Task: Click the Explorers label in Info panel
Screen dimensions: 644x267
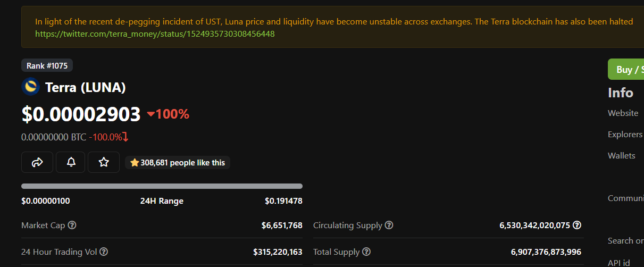Action: click(625, 134)
